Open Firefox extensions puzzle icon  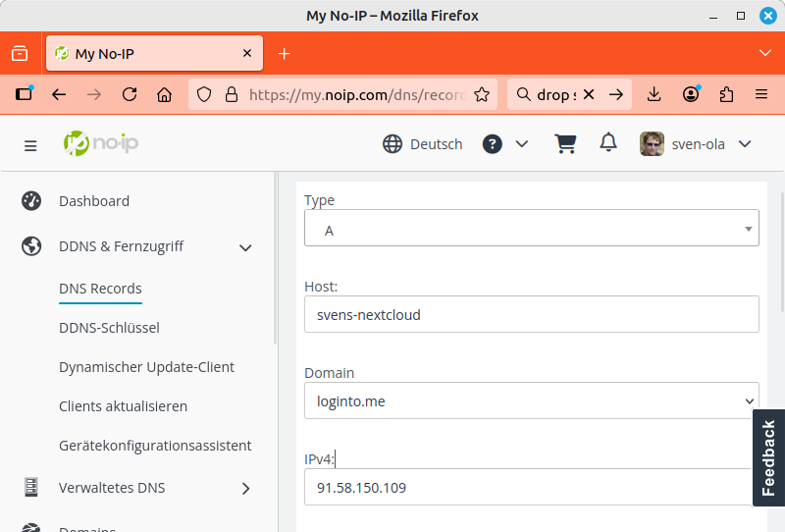726,94
